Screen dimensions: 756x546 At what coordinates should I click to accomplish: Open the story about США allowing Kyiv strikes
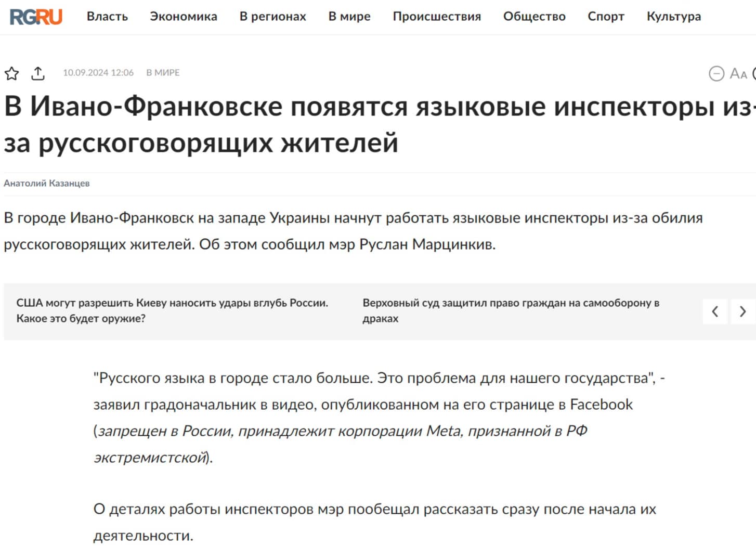172,310
